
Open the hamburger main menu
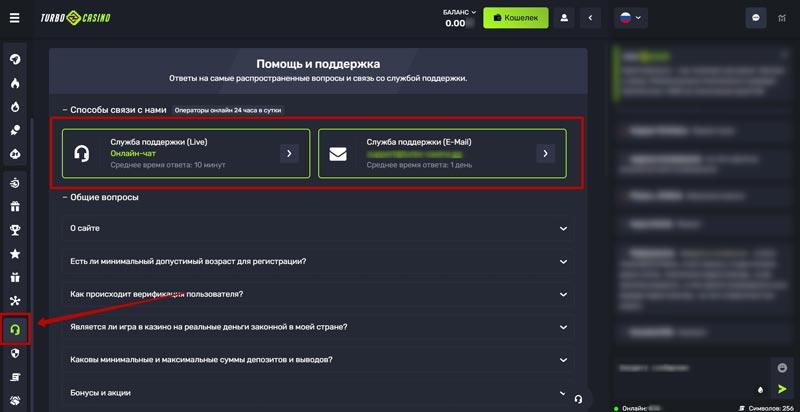point(14,18)
